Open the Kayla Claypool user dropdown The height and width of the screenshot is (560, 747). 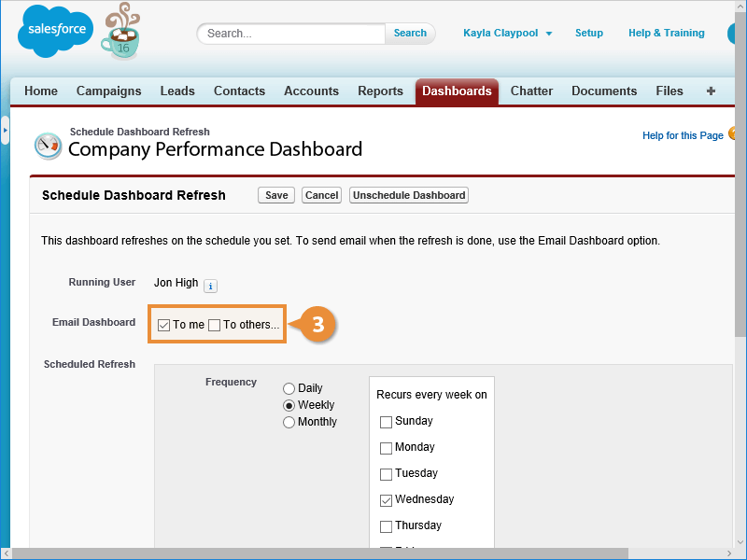[507, 34]
